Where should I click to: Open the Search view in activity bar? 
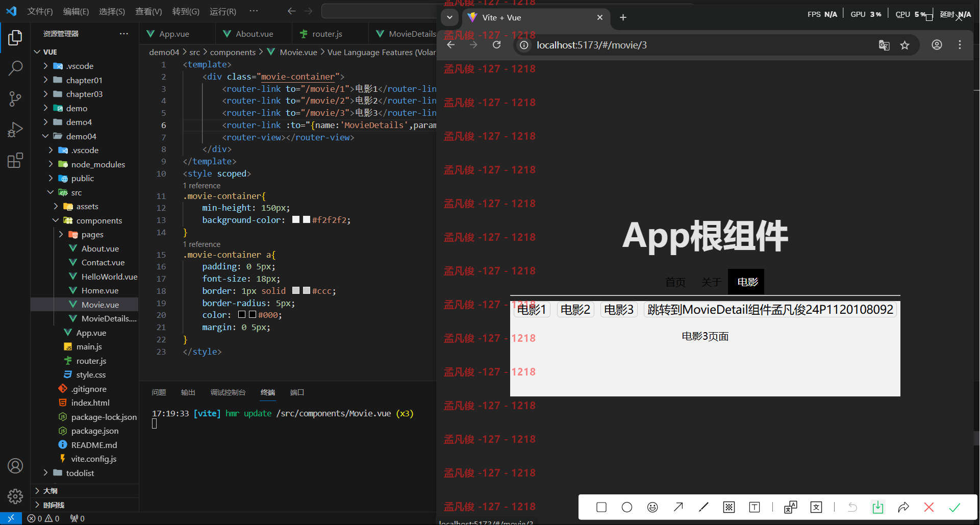(15, 68)
